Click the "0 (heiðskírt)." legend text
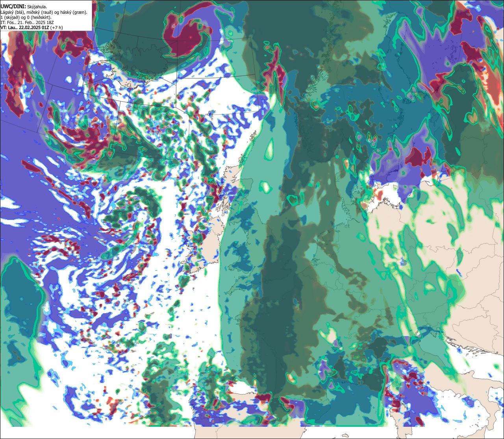Screen dimensions: 504x439 pos(39,18)
